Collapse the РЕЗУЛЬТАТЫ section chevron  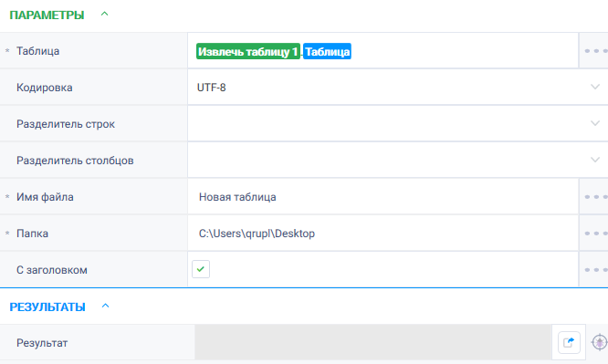(106, 306)
